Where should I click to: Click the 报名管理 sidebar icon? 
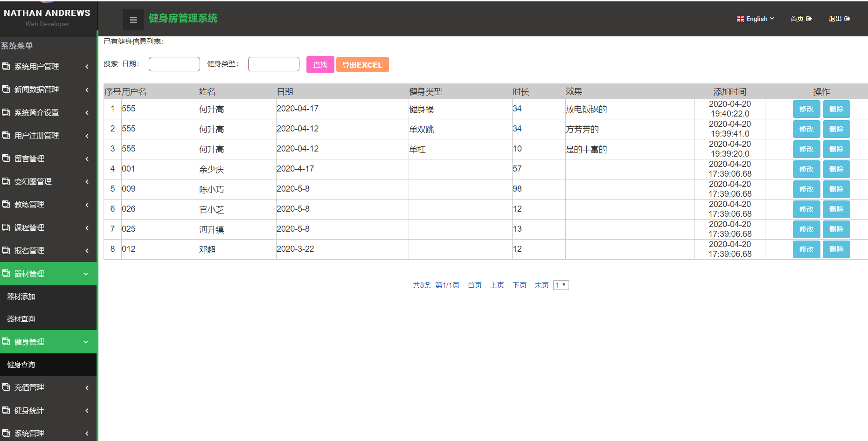[6, 250]
